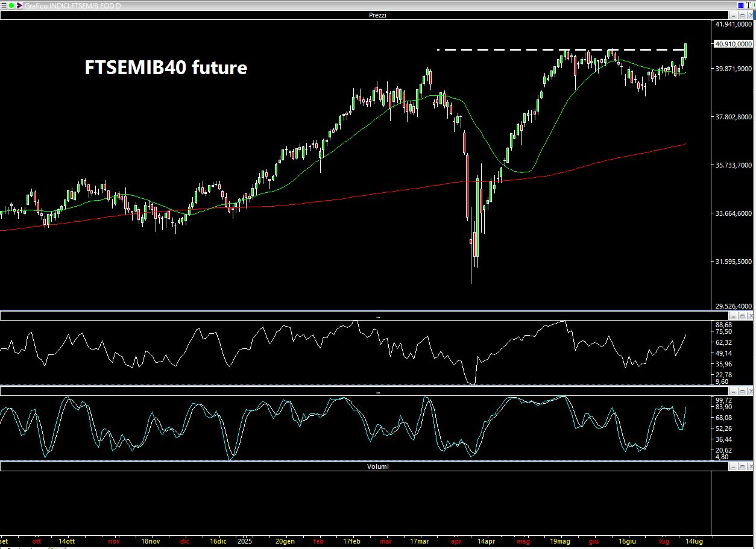Click the 99,72 stochastic scale value

tap(723, 400)
